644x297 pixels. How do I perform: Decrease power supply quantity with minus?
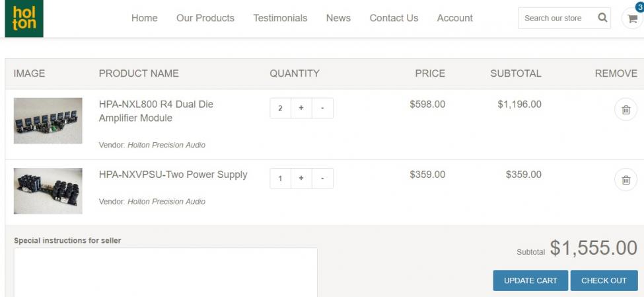[x=322, y=179]
